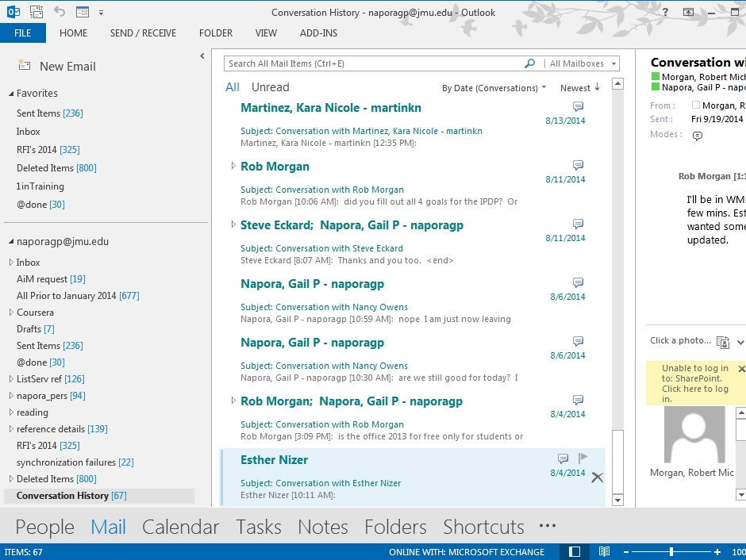Toggle the Newest sort order
Viewport: 746px width, 560px height.
click(580, 88)
